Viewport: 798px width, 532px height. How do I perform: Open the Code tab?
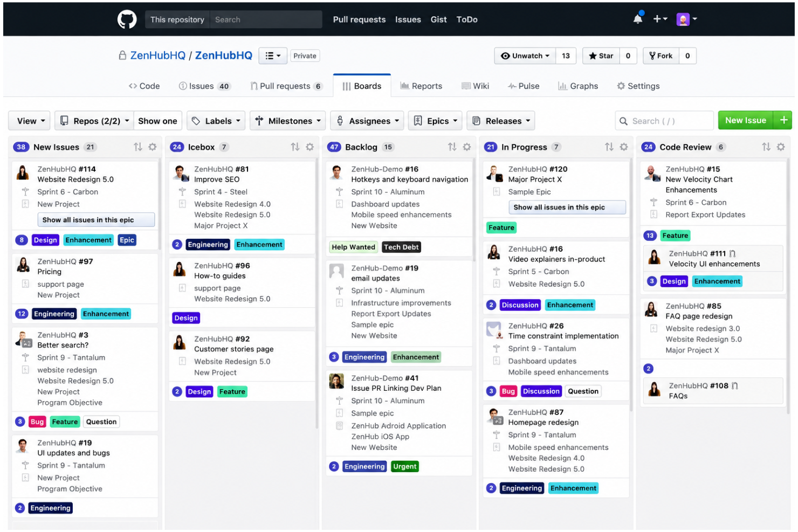coord(144,86)
